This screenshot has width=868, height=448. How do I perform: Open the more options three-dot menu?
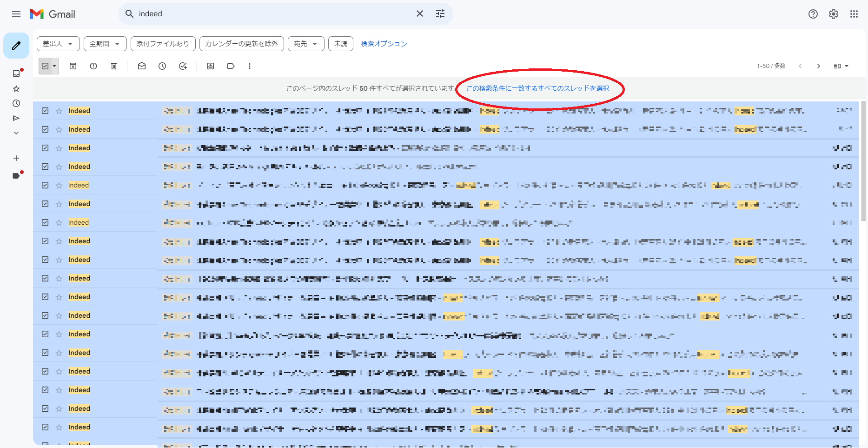250,66
